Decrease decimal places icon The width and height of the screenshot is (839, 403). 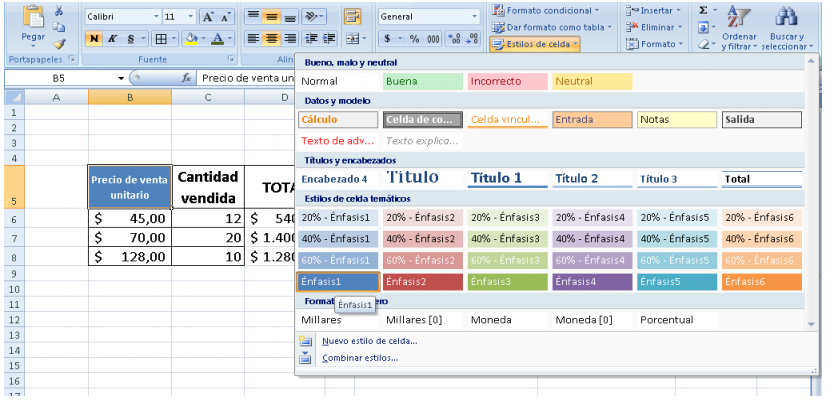pos(472,39)
